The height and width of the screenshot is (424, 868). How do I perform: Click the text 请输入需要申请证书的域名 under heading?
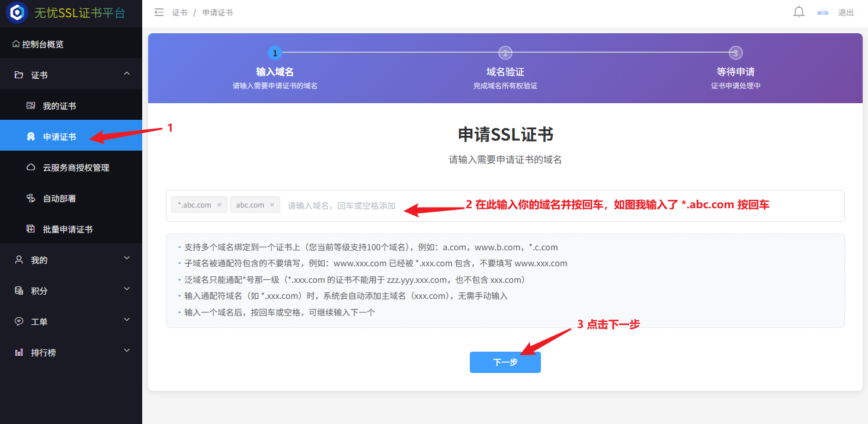pyautogui.click(x=505, y=160)
